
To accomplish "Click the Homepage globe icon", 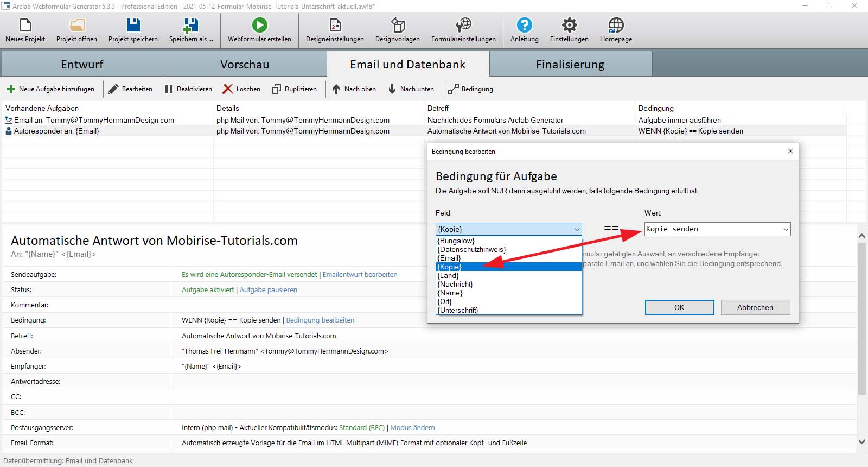I will point(616,26).
